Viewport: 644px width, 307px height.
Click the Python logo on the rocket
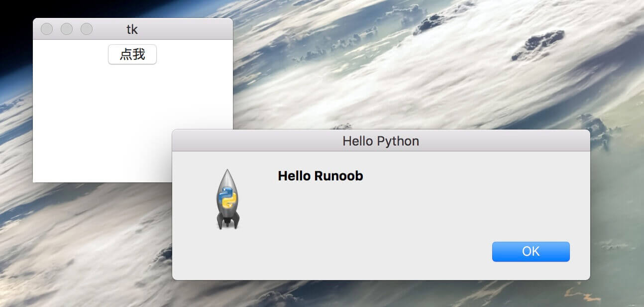[x=227, y=198]
